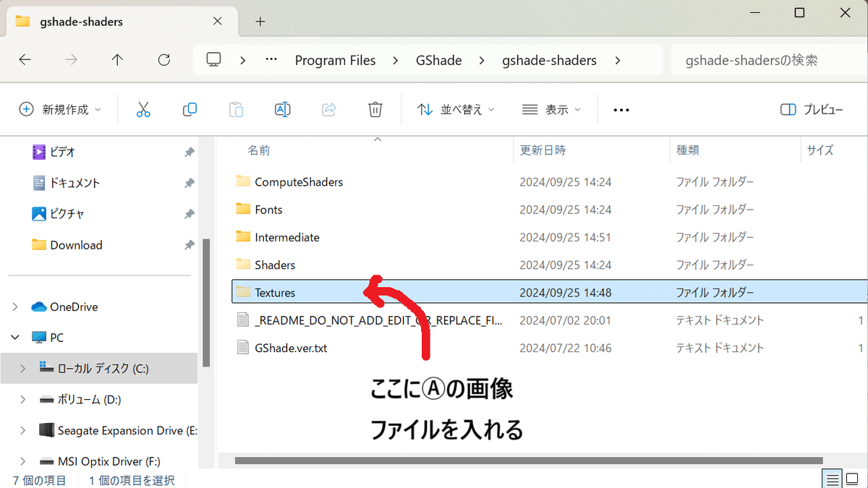Expand the OneDrive tree node
868x488 pixels.
[x=15, y=307]
